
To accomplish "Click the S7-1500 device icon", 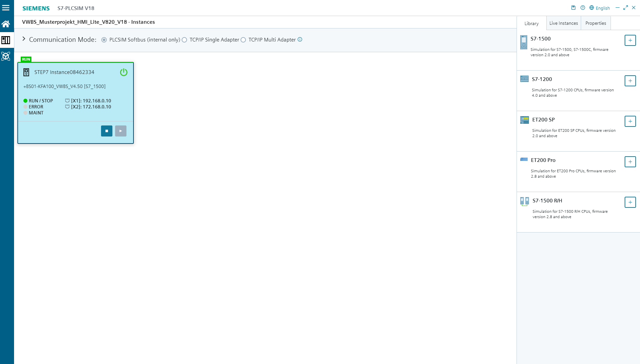I will point(524,42).
